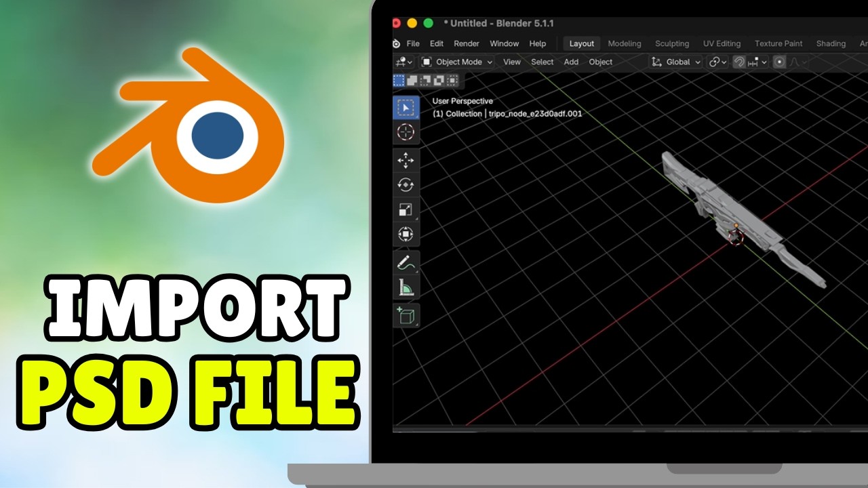The width and height of the screenshot is (868, 488).
Task: Select the Select Box tool in toolbar
Action: click(406, 108)
